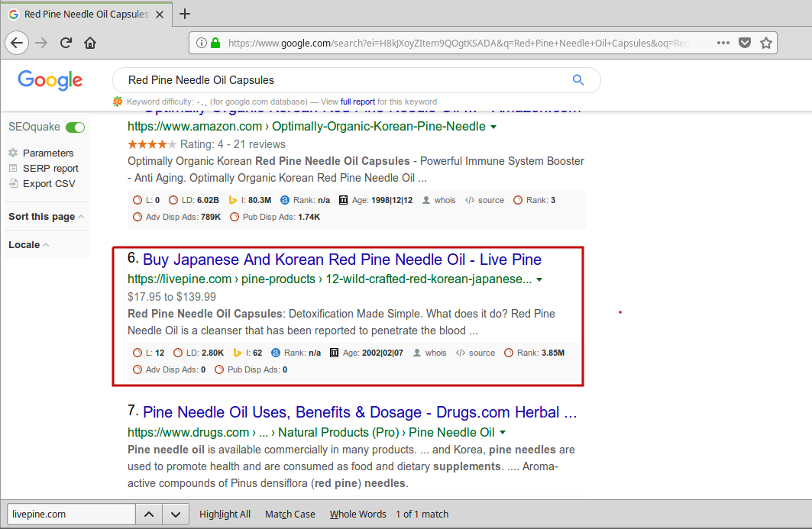Click Adv Disp Ads: 0 for livepine
The width and height of the screenshot is (812, 529).
[x=170, y=369]
